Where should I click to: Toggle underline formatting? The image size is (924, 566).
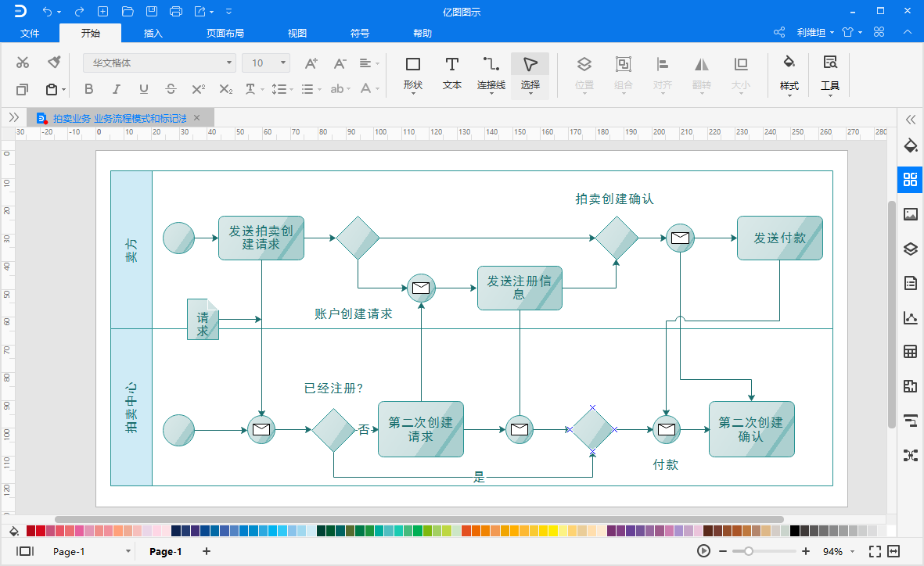point(144,89)
